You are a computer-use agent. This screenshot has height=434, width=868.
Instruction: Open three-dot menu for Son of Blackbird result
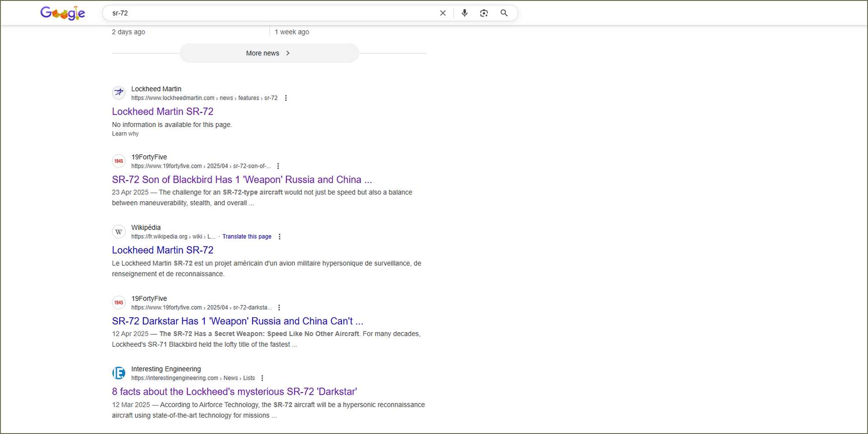click(x=278, y=166)
